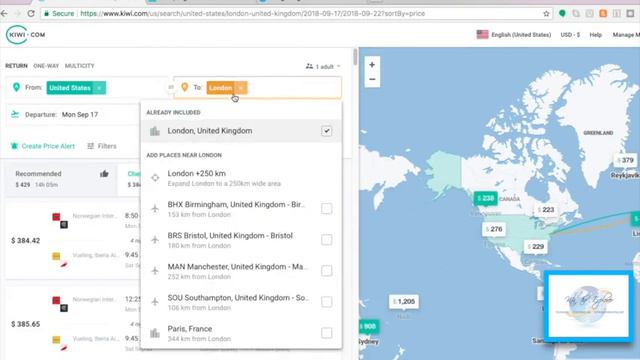Open the $384.42 flight result
The width and height of the screenshot is (640, 360).
point(73,240)
